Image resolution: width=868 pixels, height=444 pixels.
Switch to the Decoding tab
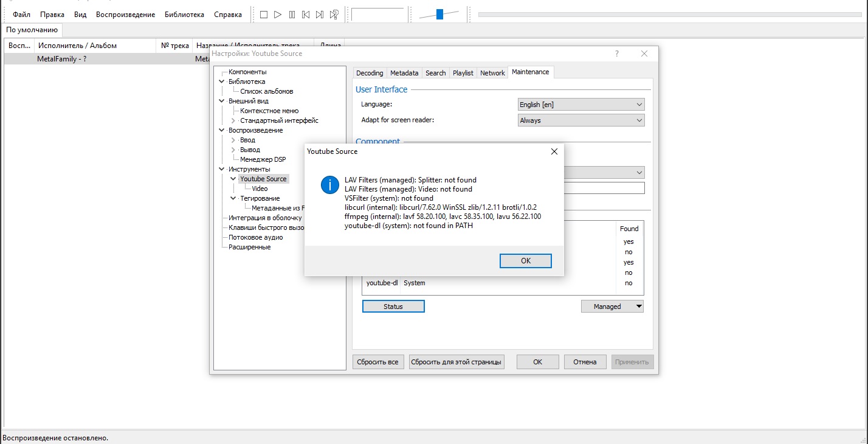[x=370, y=73]
